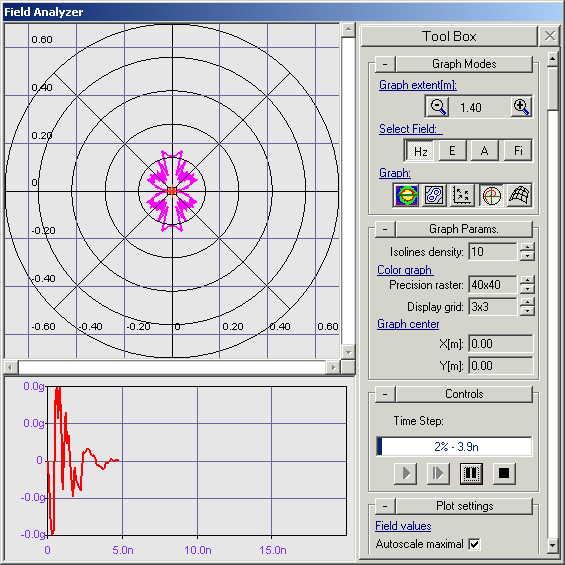Viewport: 565px width, 565px height.
Task: Click graph horizontal scrollbar left arrow
Action: (10, 367)
